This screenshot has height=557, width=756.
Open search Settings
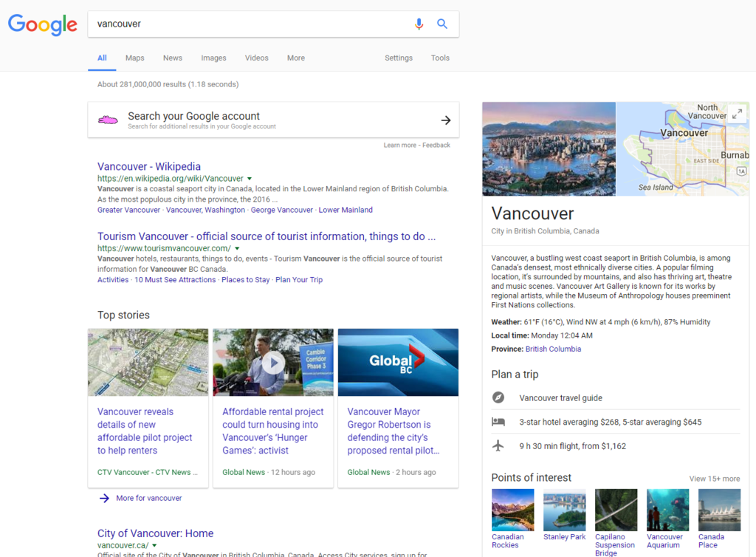coord(399,58)
